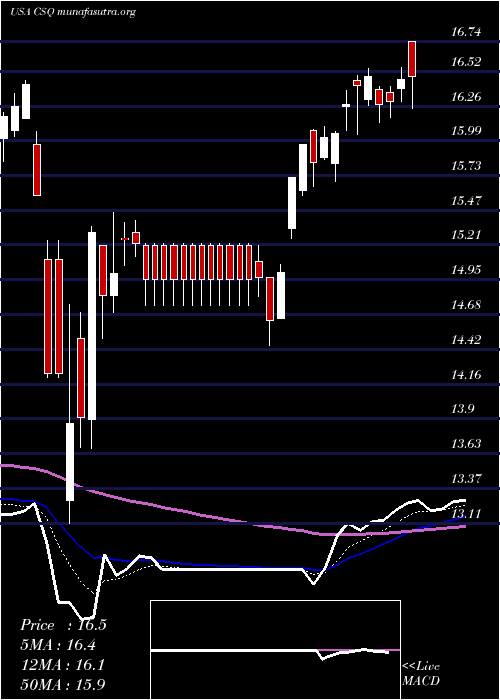Click the 5MA : 16.4 readout
The height and width of the screenshot is (700, 500).
coord(58,645)
